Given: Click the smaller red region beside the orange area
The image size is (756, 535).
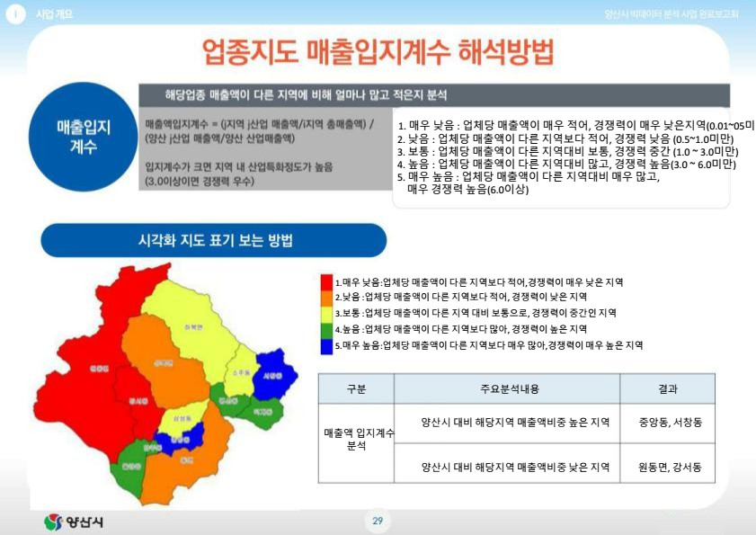Looking at the screenshot, I should tap(138, 403).
